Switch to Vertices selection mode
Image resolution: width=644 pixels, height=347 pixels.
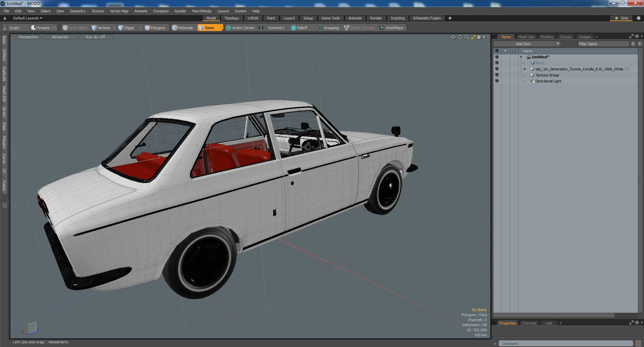(x=103, y=28)
